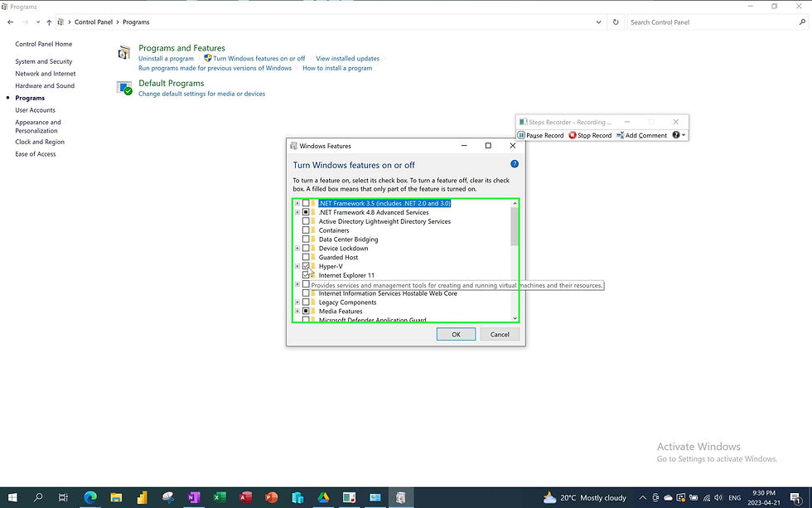Toggle .NET Framework 4.8 Advanced Services checkbox
Viewport: 812px width, 508px height.
tap(306, 212)
